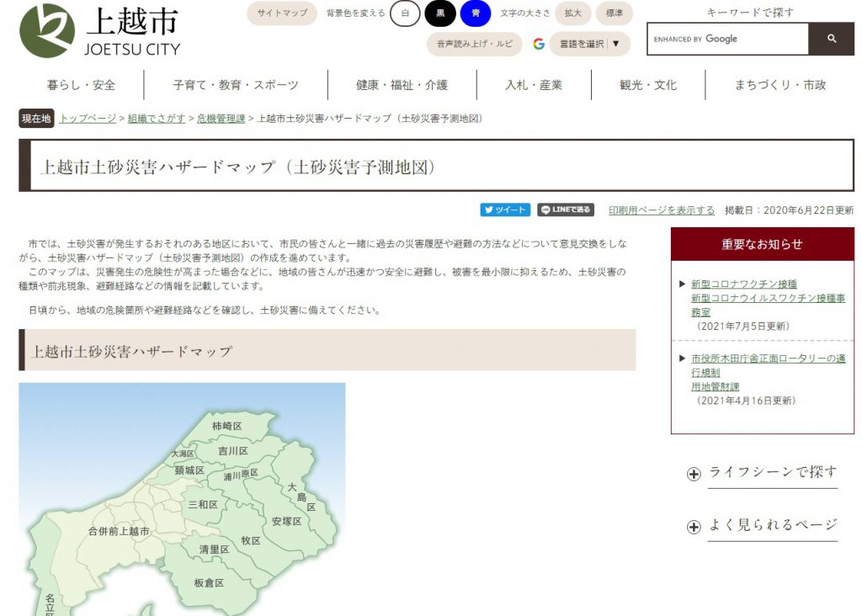Open the 観光・文化 navigation menu
The height and width of the screenshot is (616, 862).
pyautogui.click(x=647, y=85)
